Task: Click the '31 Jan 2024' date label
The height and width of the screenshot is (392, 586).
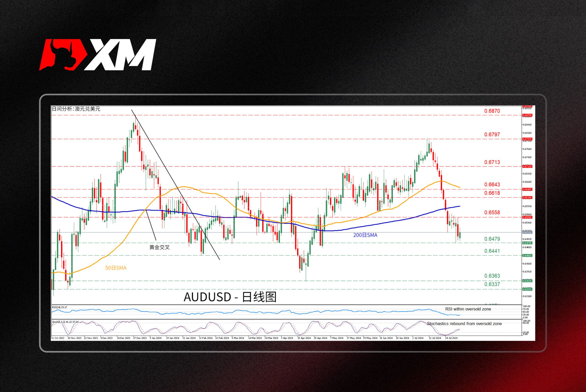Action: tap(189, 338)
